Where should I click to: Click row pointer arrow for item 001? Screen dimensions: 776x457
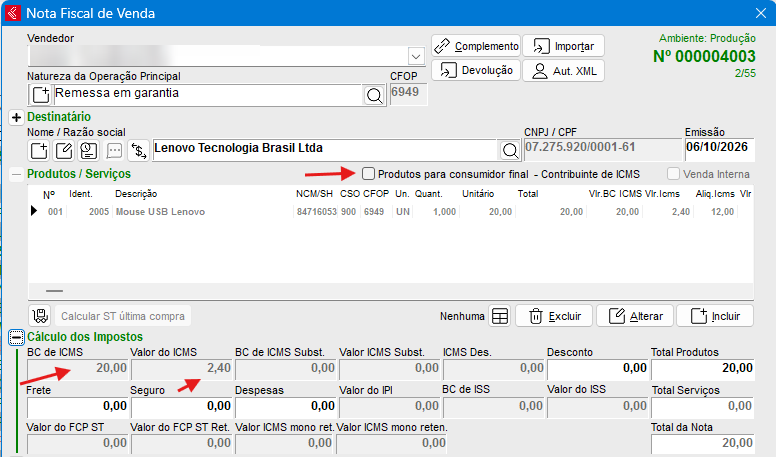34,211
